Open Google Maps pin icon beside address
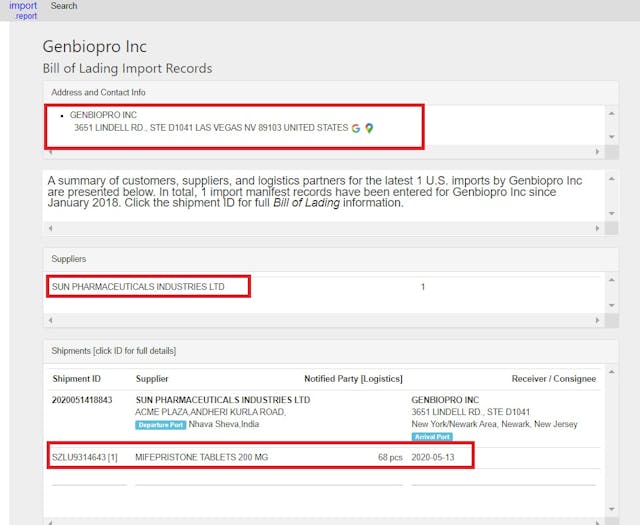The image size is (640, 525). [x=369, y=128]
